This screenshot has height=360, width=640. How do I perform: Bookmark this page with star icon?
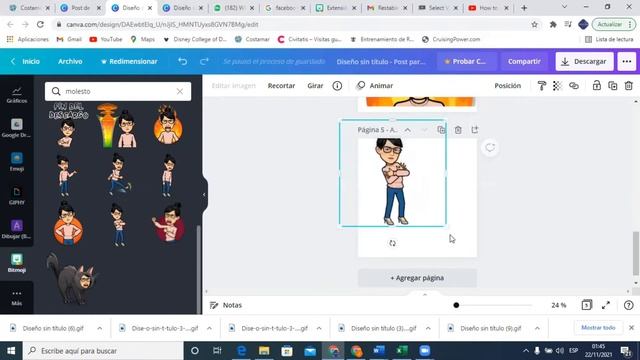point(534,24)
